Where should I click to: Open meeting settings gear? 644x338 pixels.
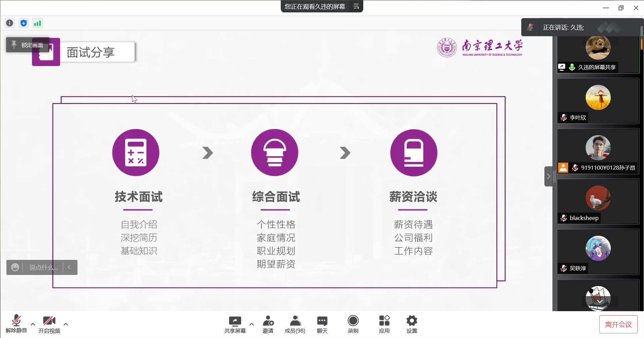click(x=412, y=324)
